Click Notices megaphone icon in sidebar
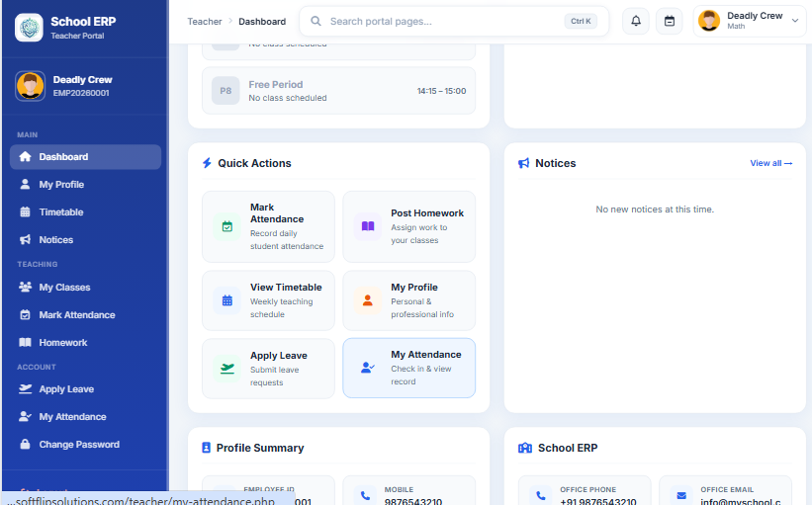The width and height of the screenshot is (812, 505). (x=25, y=239)
